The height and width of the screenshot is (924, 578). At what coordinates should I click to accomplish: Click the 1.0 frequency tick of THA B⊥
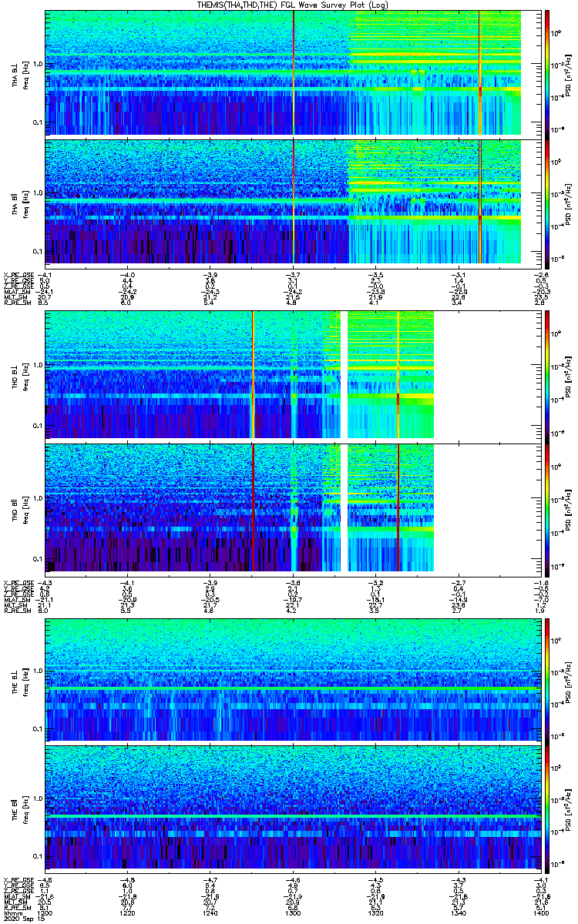point(39,64)
